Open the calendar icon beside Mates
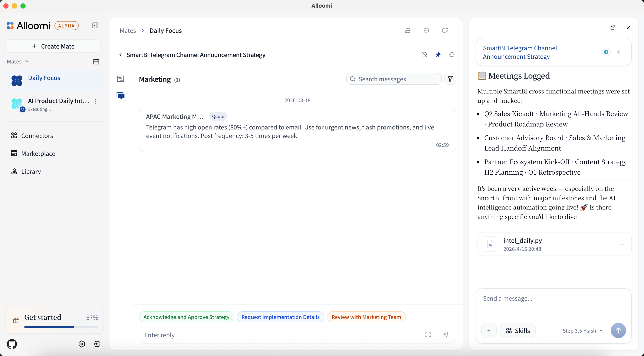 tap(96, 62)
